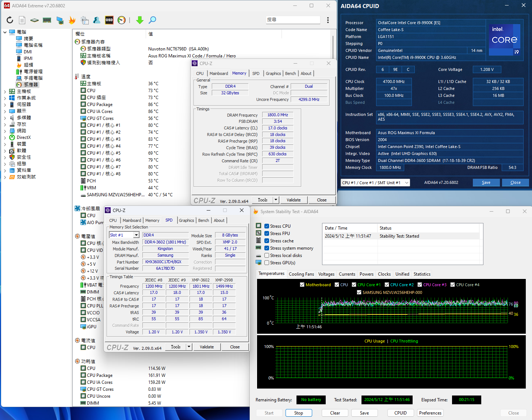Open the Report icon in AIDA64 toolbar
The width and height of the screenshot is (532, 420).
tap(22, 20)
